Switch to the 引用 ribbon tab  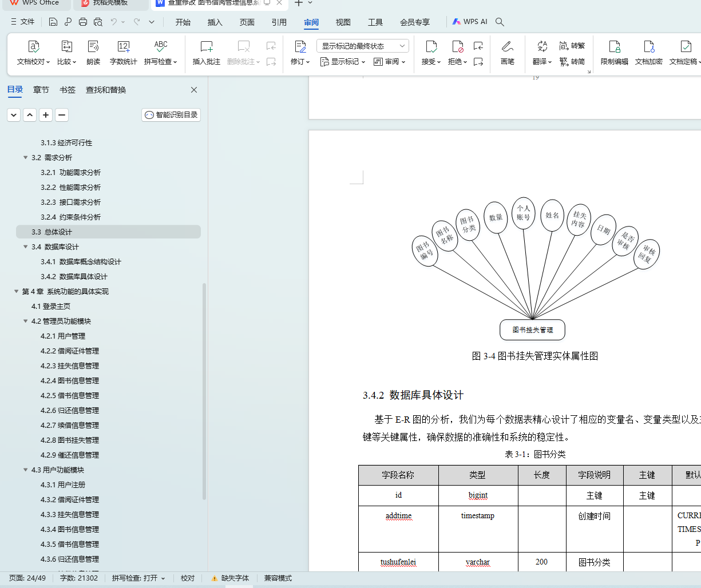coord(279,22)
